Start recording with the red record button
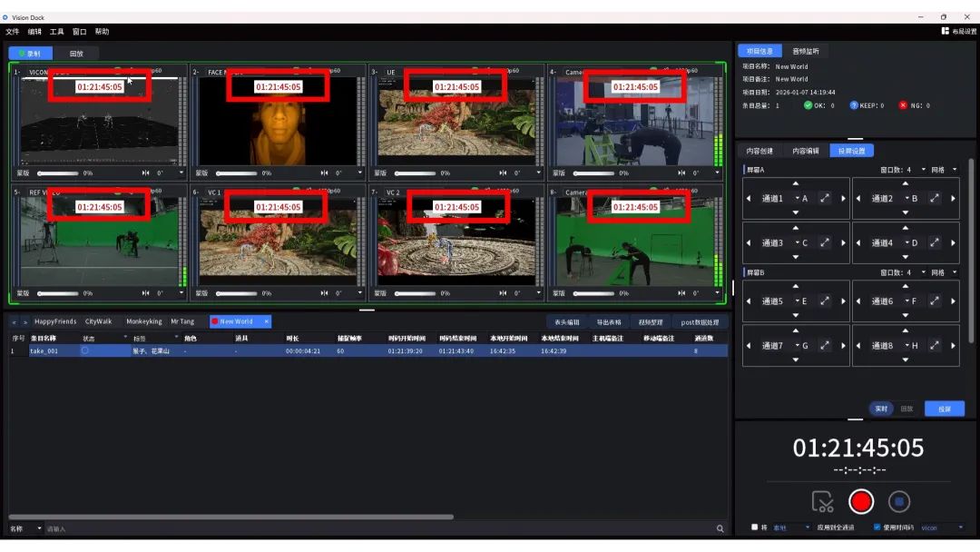 (860, 501)
